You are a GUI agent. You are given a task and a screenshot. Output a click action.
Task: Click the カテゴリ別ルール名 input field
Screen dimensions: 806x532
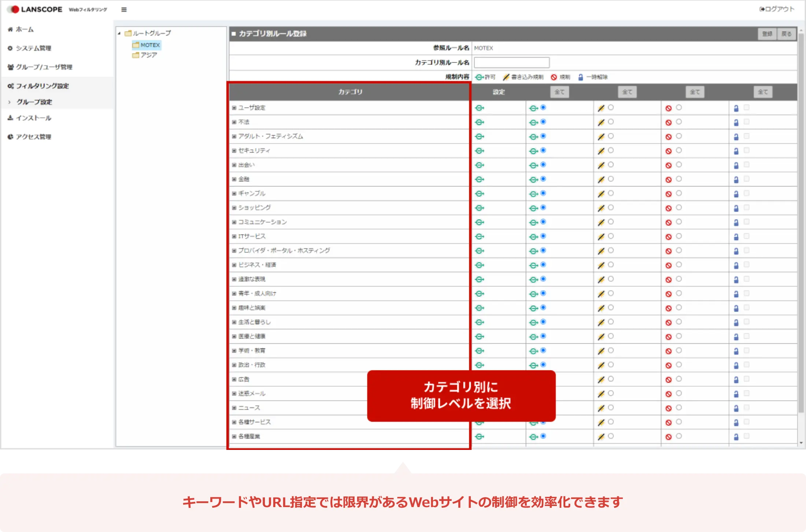coord(511,62)
